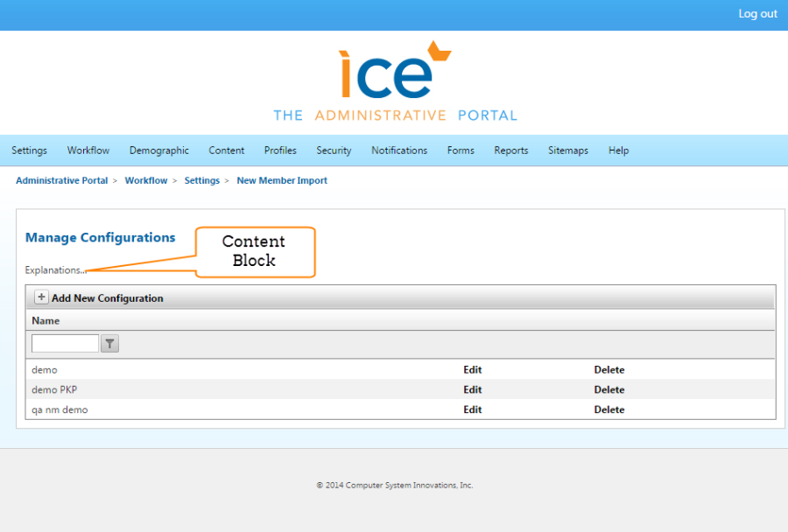The image size is (788, 532).
Task: Edit the demo configuration
Action: coord(472,370)
